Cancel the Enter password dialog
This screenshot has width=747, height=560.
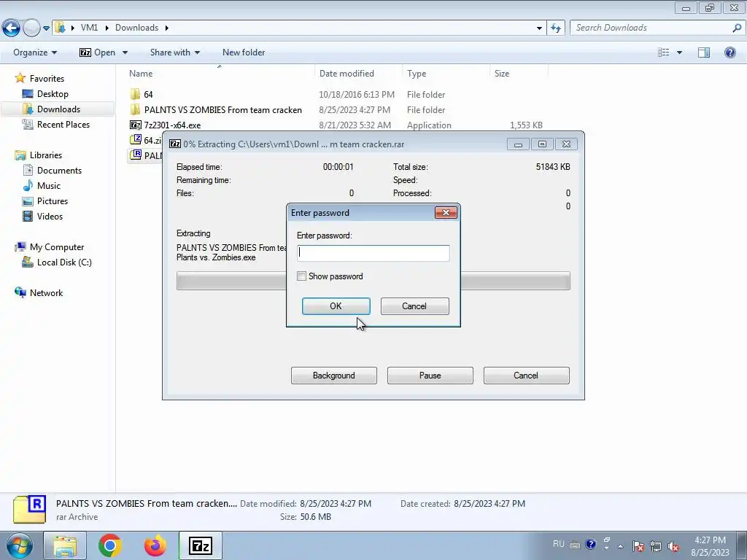click(x=414, y=306)
